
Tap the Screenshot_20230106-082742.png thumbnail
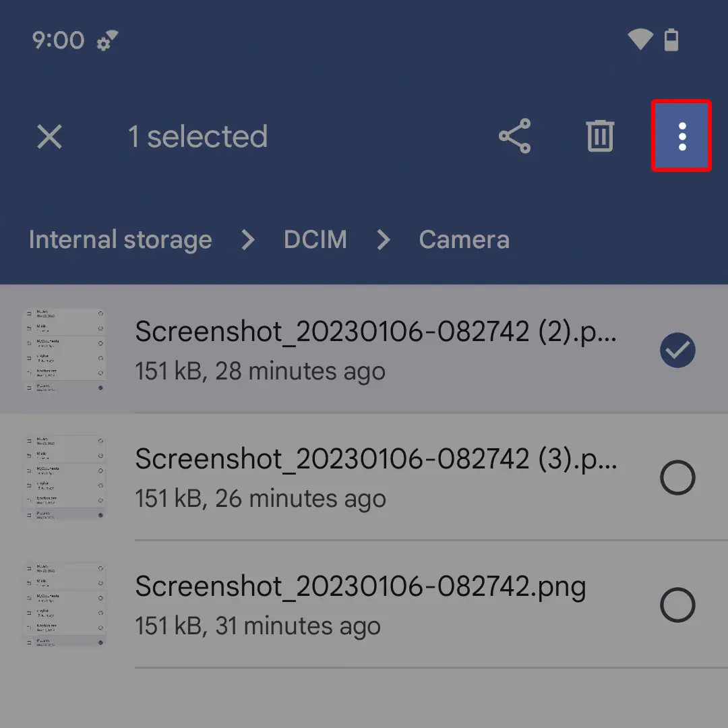pos(64,605)
